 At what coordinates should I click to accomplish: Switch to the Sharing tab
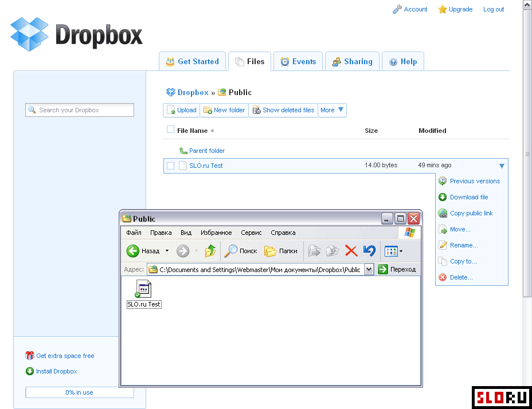(x=352, y=61)
